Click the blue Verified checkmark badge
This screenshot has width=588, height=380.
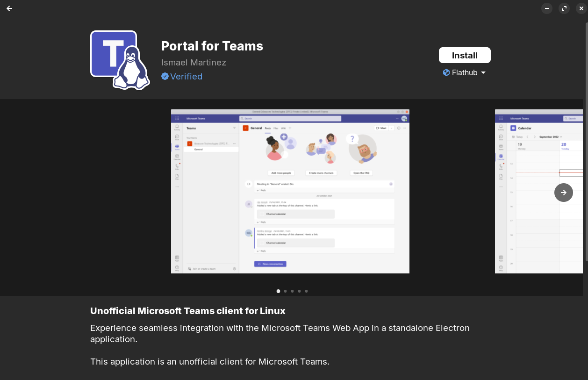pos(165,76)
